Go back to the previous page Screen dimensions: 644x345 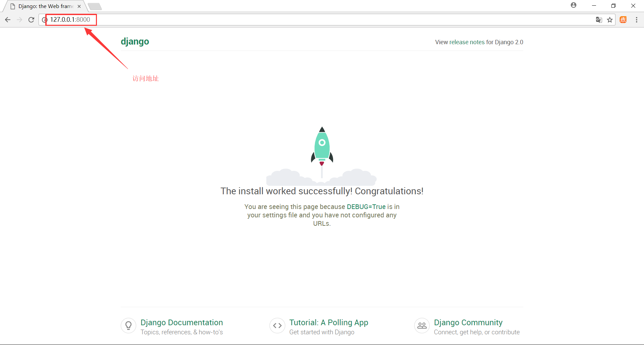(x=8, y=20)
